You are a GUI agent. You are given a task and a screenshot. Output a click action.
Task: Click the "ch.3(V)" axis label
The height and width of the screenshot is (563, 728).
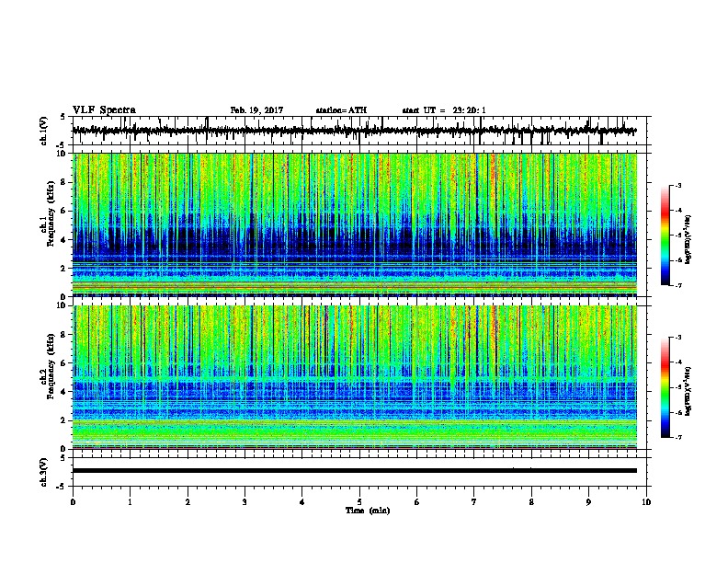43,472
